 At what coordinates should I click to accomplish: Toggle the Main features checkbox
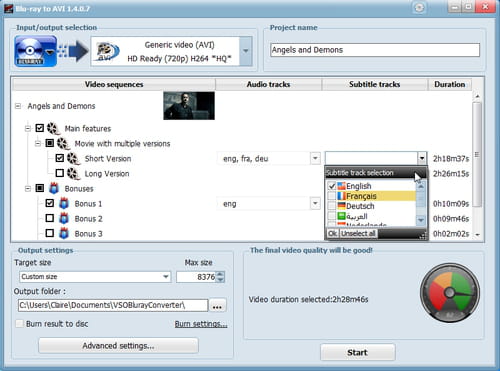(40, 128)
